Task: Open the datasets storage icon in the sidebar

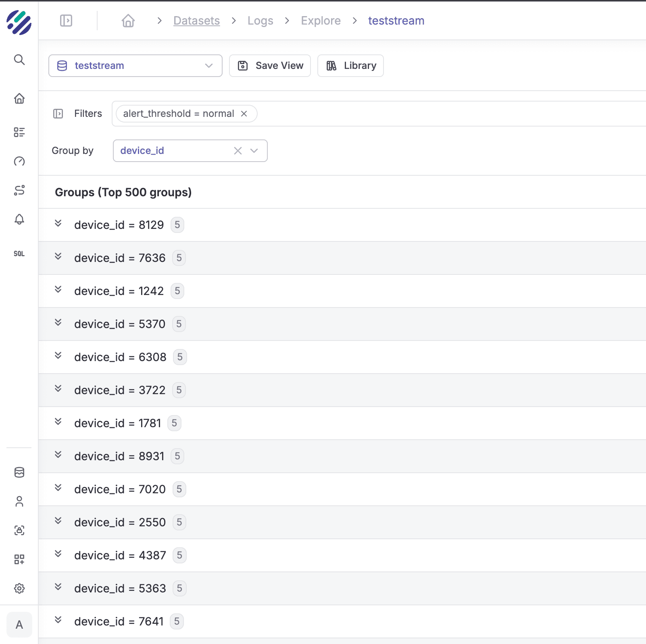Action: [19, 472]
